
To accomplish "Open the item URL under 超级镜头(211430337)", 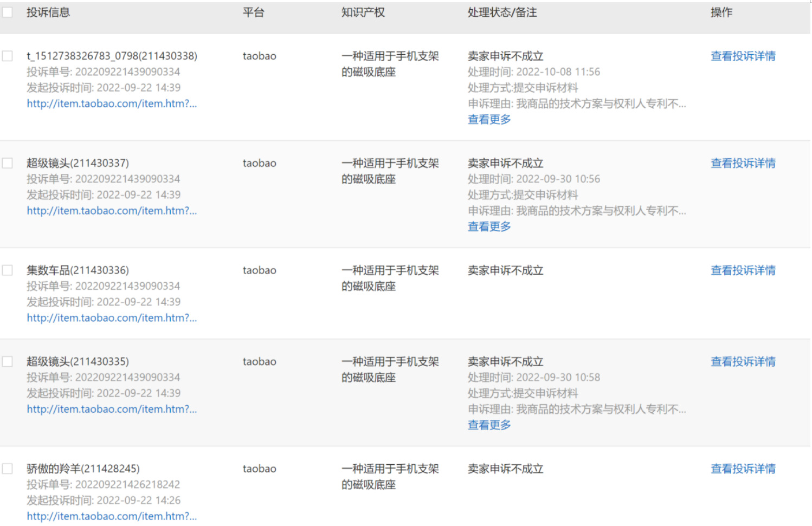I will click(112, 211).
